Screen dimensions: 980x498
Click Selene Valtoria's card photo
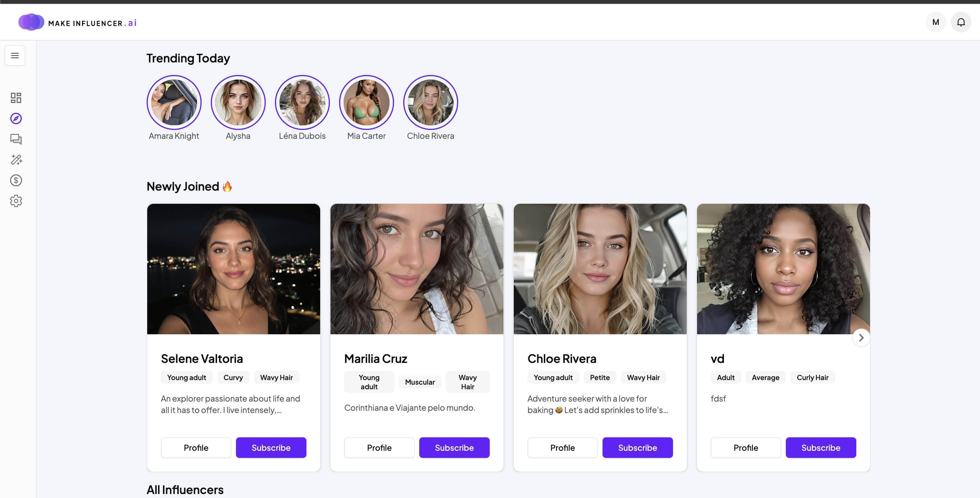(234, 269)
